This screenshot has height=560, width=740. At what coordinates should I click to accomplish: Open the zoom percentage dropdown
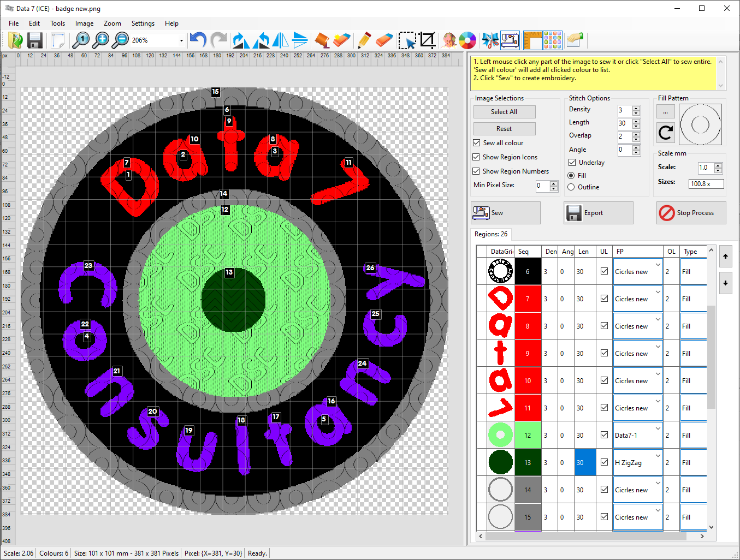tap(181, 40)
